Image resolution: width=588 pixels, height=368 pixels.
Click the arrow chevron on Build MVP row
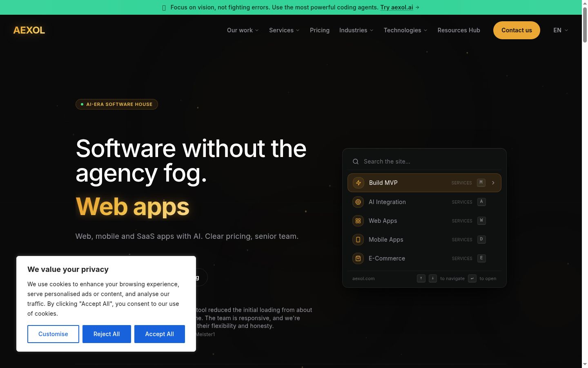click(x=493, y=183)
